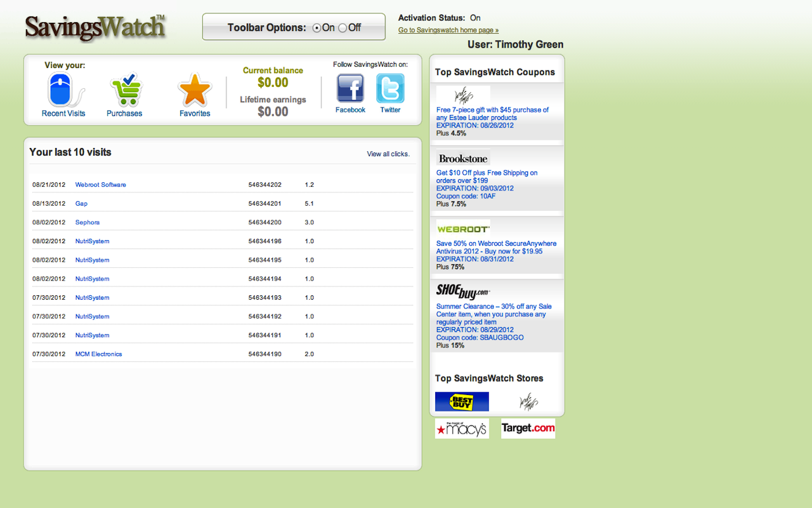Open the Gap visit link
The width and height of the screenshot is (812, 508).
81,204
